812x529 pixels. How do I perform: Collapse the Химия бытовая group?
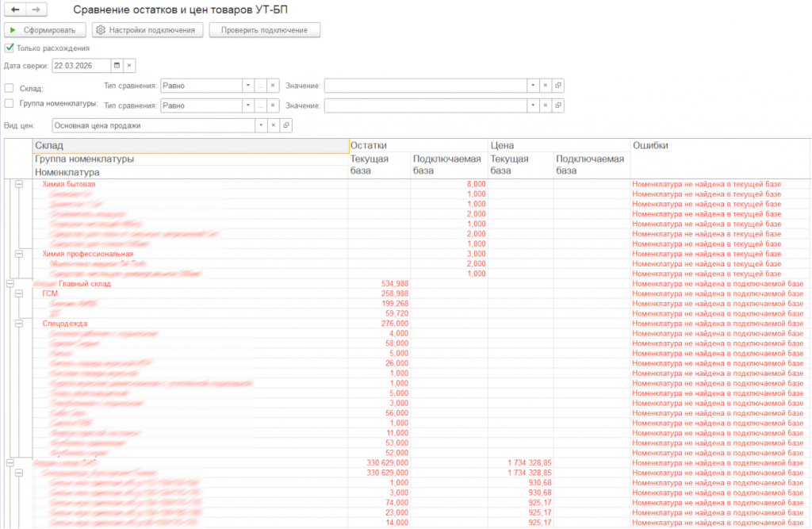coord(19,184)
